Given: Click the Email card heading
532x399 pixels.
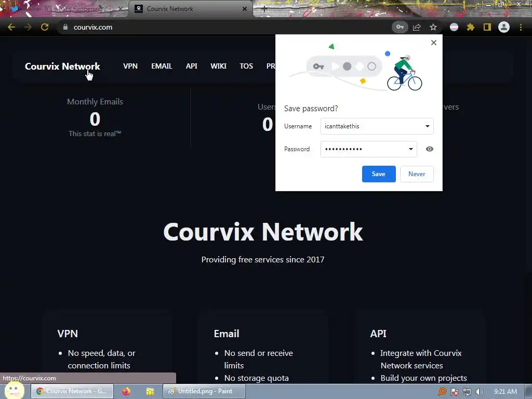Looking at the screenshot, I should coord(227,334).
